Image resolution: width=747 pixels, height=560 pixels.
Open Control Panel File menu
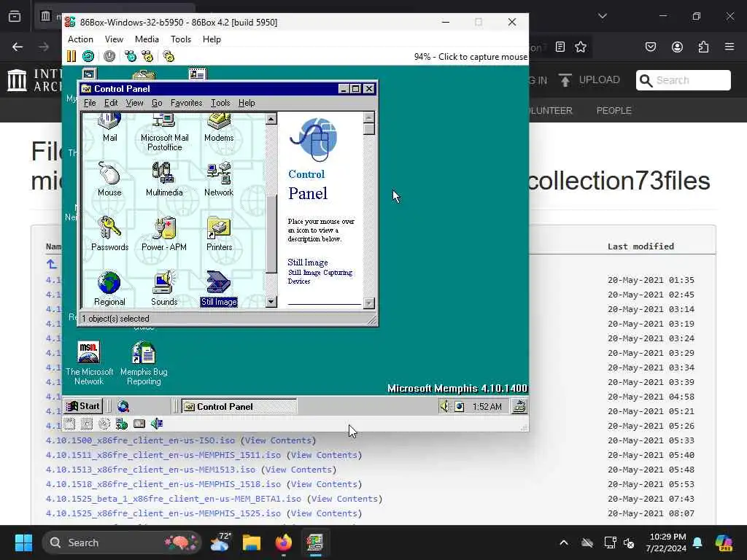point(90,103)
